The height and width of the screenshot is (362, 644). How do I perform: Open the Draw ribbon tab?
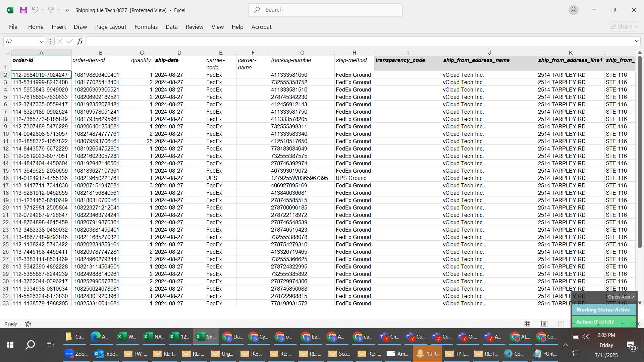pos(80,27)
